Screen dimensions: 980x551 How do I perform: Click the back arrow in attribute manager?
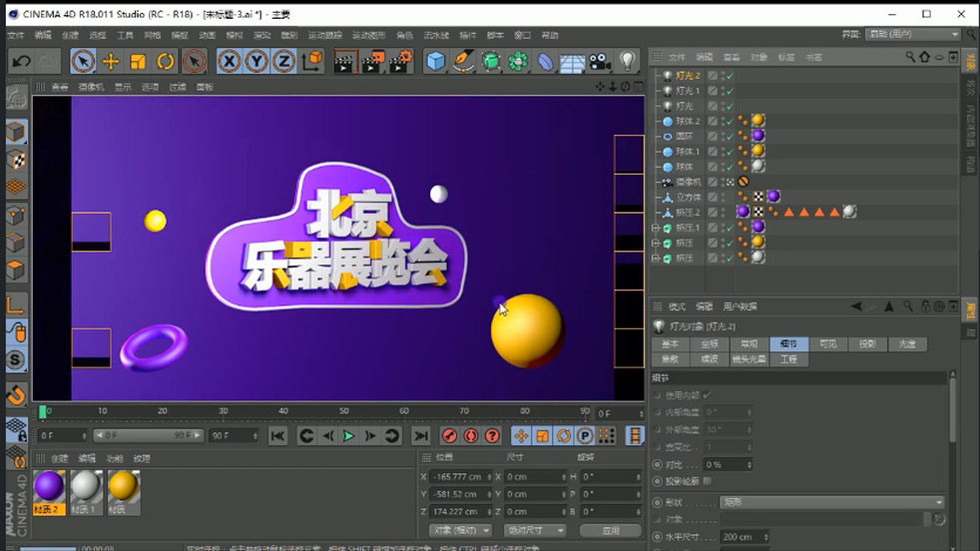tap(857, 306)
